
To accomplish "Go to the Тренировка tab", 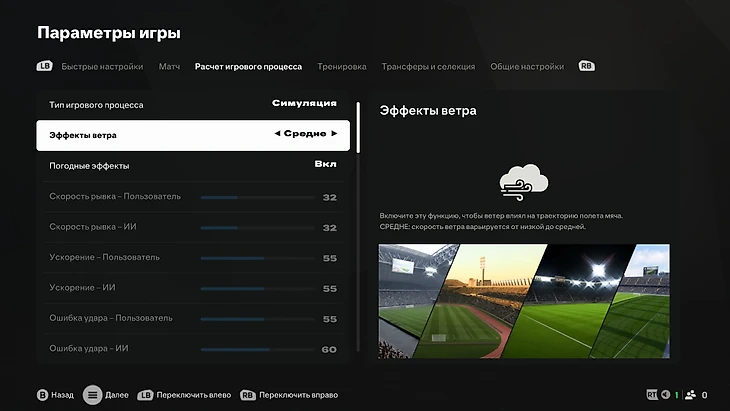I will click(x=342, y=67).
